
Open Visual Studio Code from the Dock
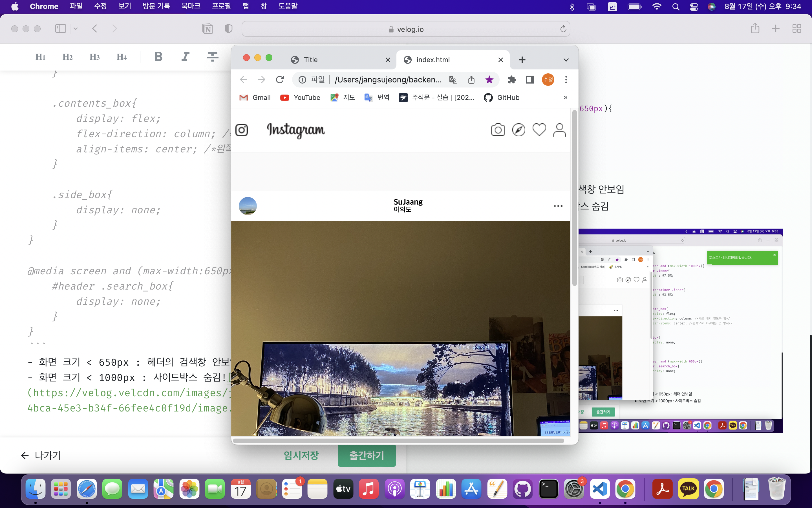(x=600, y=489)
